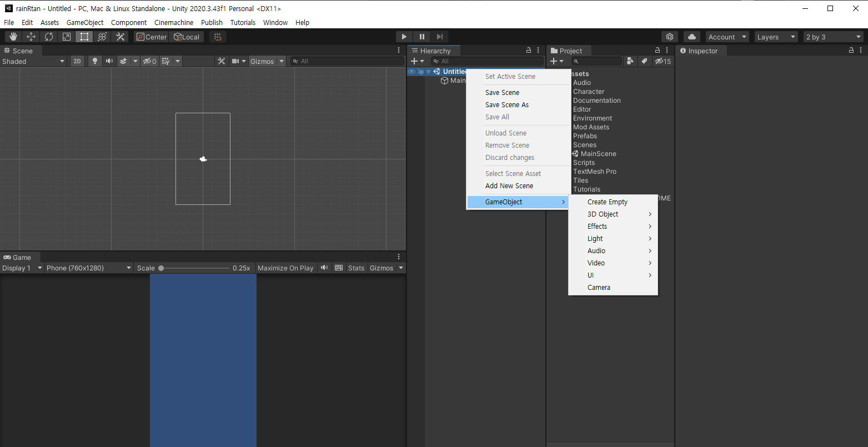Select the Move tool
This screenshot has width=868, height=447.
(31, 37)
